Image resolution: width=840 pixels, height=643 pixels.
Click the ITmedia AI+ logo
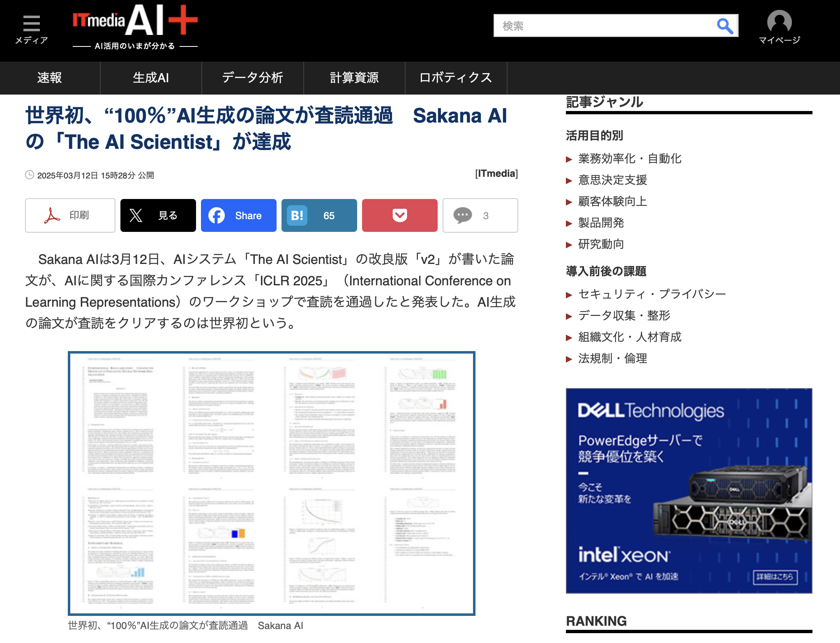(x=135, y=27)
